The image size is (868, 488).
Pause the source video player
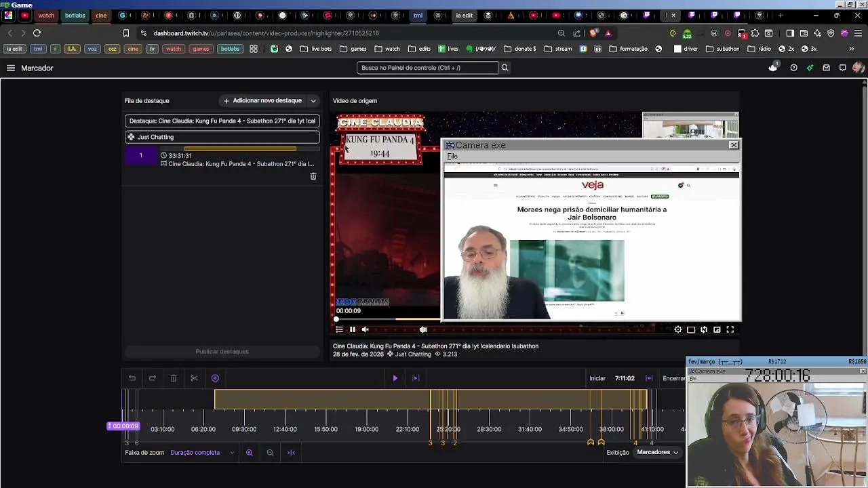tap(353, 329)
